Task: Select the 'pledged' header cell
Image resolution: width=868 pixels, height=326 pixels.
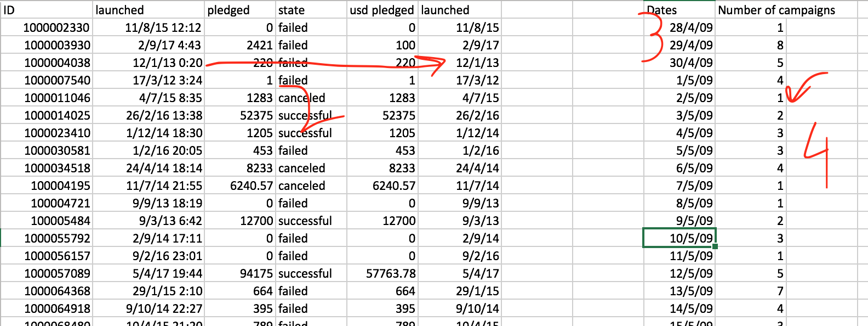Action: [x=240, y=10]
